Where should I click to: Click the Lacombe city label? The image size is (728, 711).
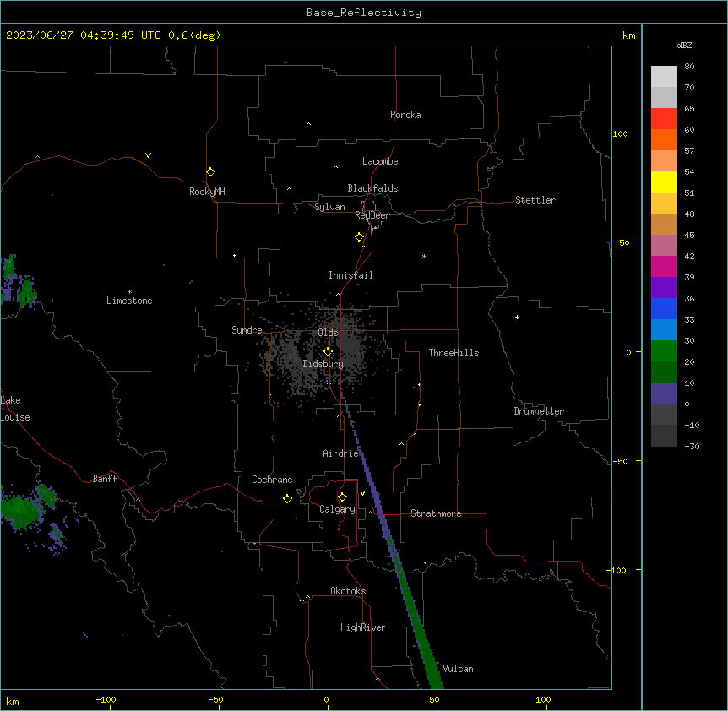click(x=380, y=161)
